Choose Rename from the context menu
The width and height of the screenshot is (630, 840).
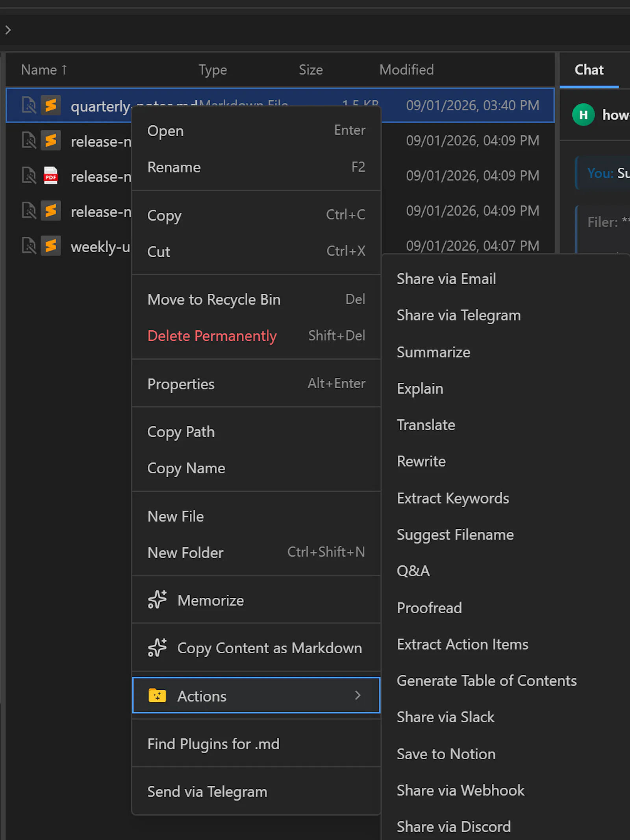point(256,167)
